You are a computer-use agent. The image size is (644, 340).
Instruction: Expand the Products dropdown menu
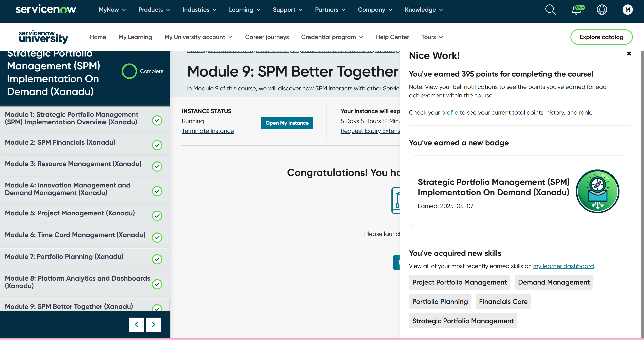[154, 10]
